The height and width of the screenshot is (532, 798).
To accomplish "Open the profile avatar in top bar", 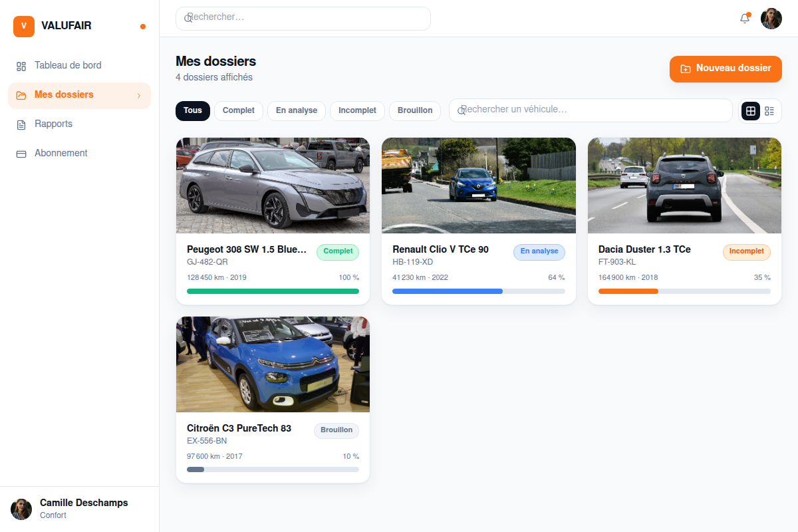I will click(x=771, y=19).
